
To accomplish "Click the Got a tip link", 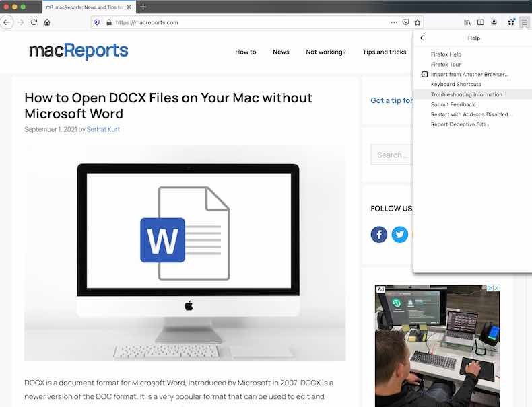I will (392, 100).
